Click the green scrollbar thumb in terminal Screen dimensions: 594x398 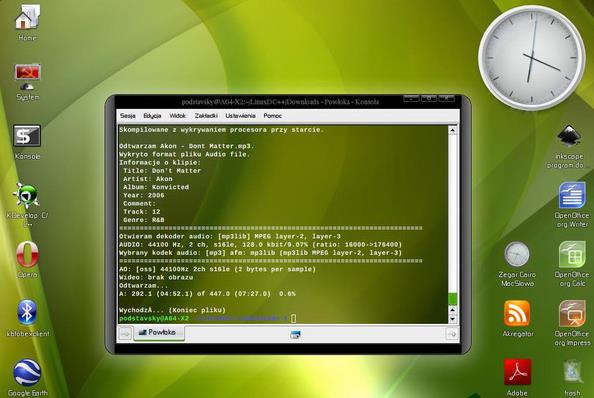click(452, 298)
